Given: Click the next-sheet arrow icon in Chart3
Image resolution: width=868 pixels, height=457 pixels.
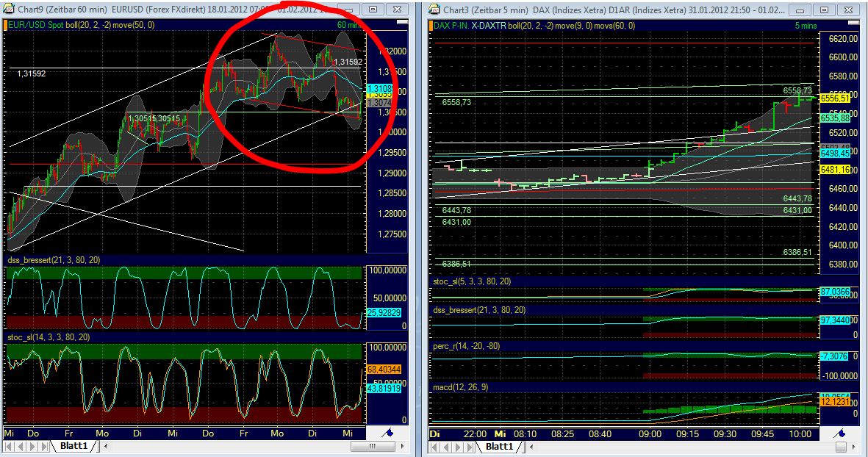Looking at the screenshot, I should (x=457, y=445).
